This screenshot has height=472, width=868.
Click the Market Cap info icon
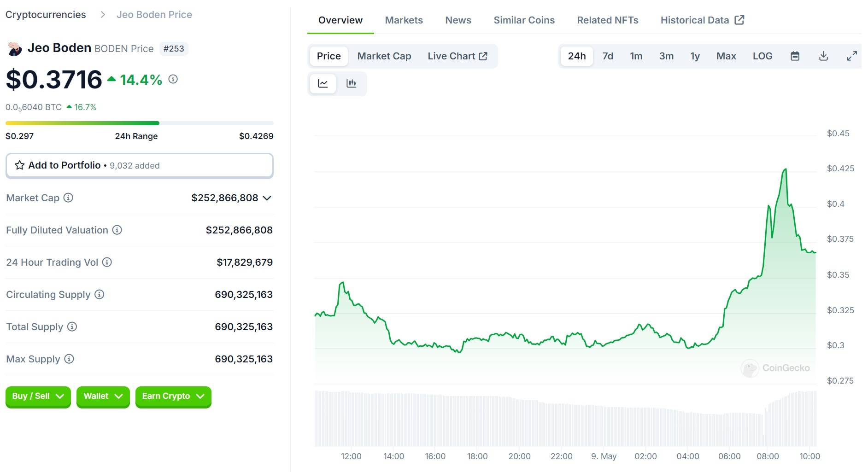click(x=68, y=198)
